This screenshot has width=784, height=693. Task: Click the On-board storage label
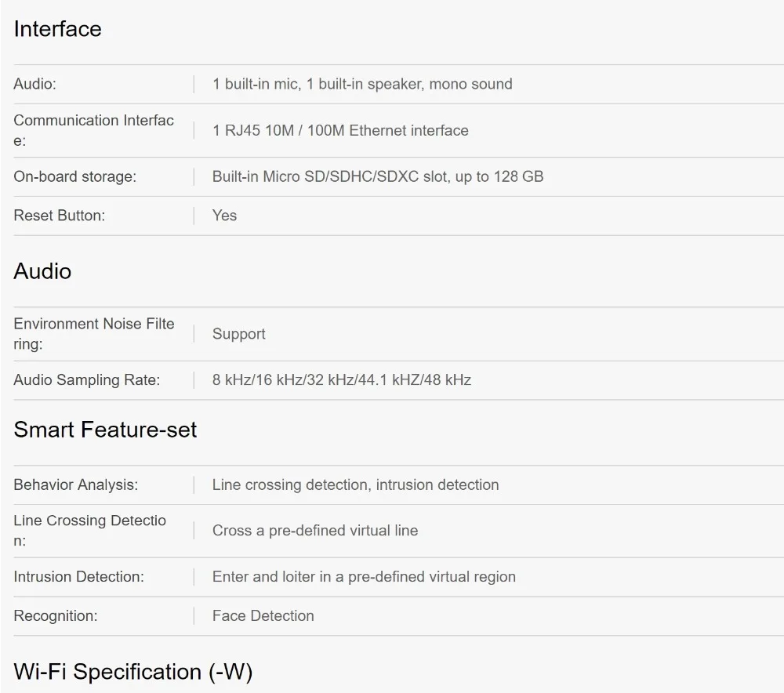pos(74,176)
